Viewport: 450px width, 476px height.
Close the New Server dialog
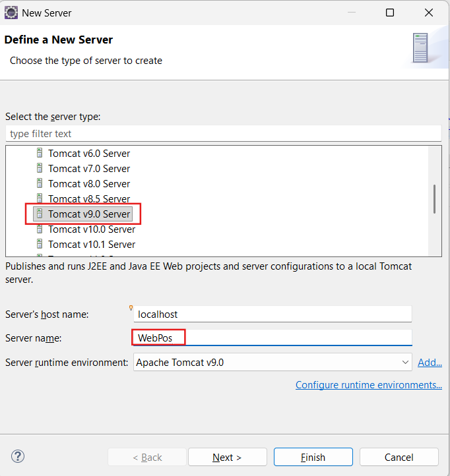pos(429,13)
